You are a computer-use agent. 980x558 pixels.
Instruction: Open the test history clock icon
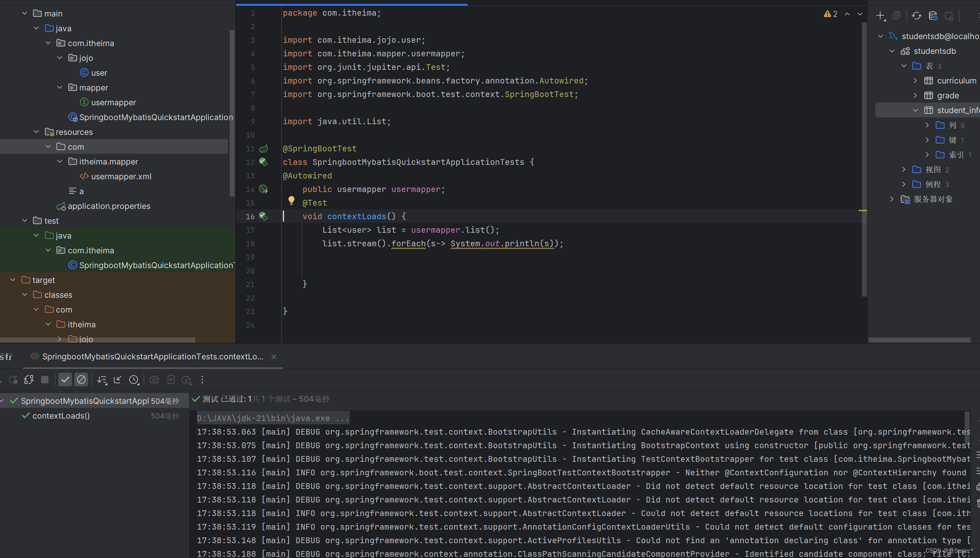click(134, 380)
